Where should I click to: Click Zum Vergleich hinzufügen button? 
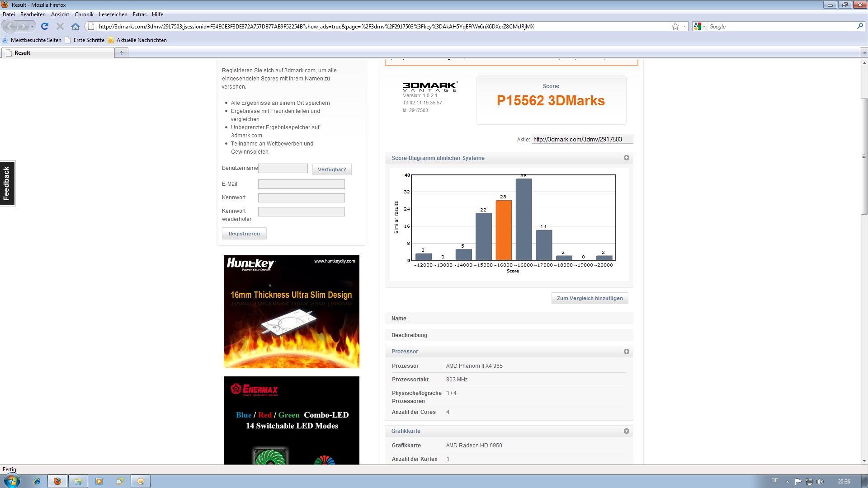(590, 298)
